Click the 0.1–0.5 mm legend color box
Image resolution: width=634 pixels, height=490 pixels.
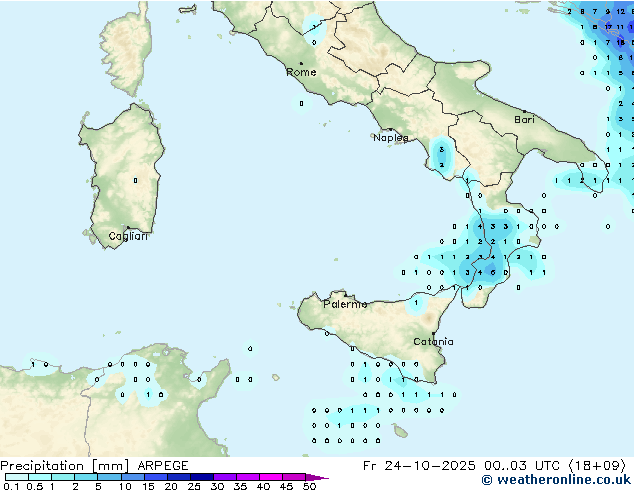point(17,477)
